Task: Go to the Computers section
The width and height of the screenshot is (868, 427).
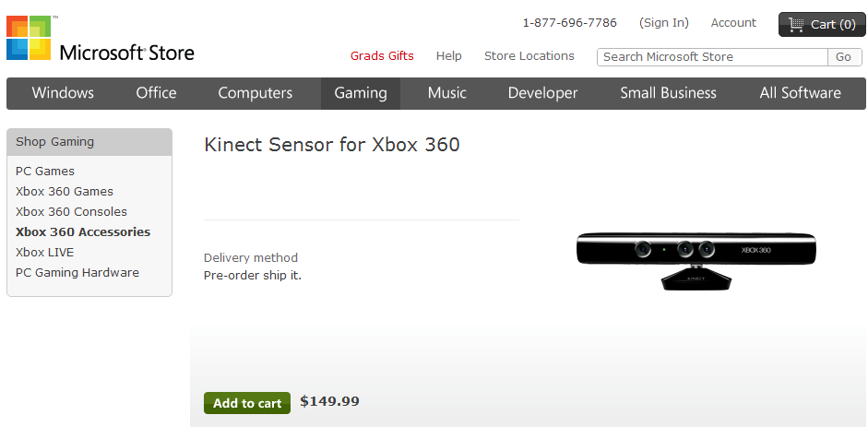Action: click(255, 93)
